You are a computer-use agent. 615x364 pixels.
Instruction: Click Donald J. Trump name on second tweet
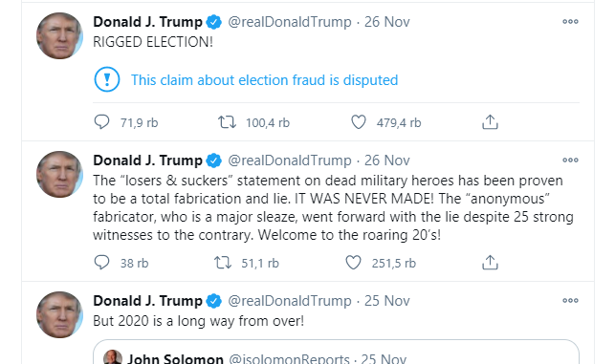148,161
